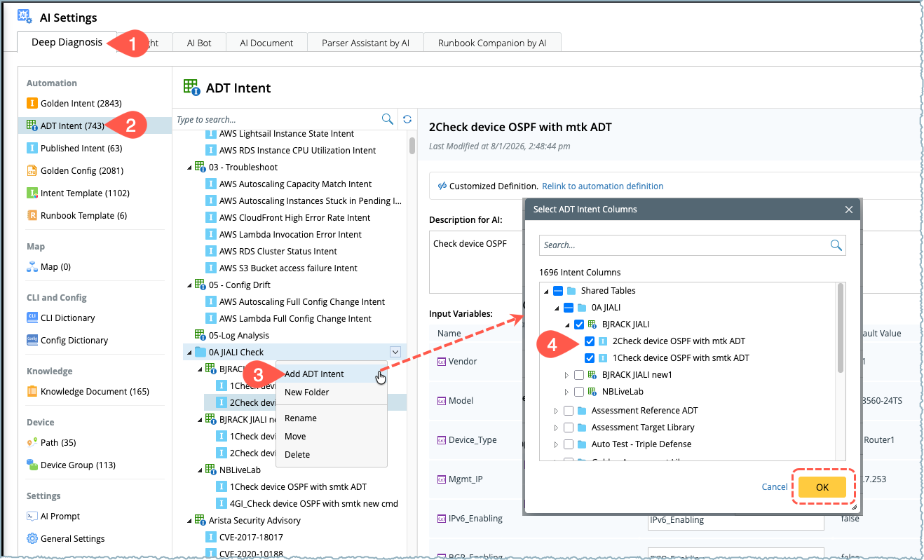
Task: Click the dialog intent columns scrollbar
Action: (x=841, y=328)
